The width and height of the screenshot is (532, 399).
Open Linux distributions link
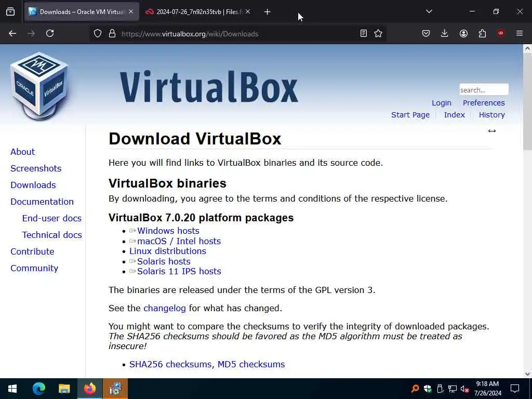[168, 251]
